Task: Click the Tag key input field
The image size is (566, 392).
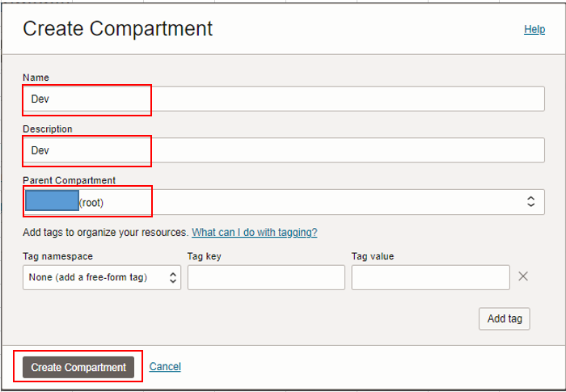Action: coord(266,277)
